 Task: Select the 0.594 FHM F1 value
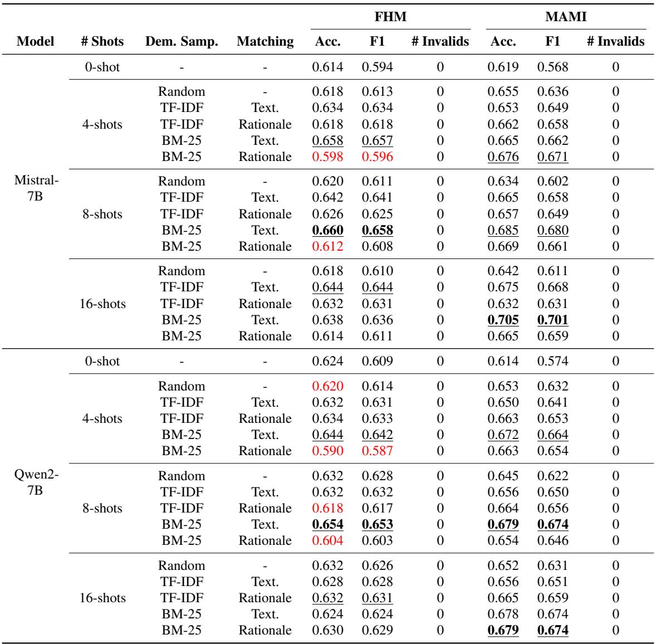tap(378, 67)
